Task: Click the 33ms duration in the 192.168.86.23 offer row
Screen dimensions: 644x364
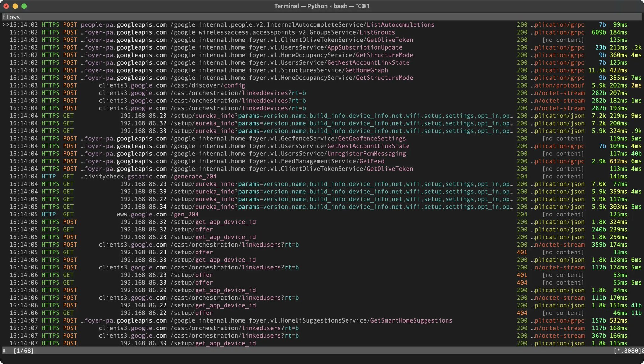Action: 620,252
